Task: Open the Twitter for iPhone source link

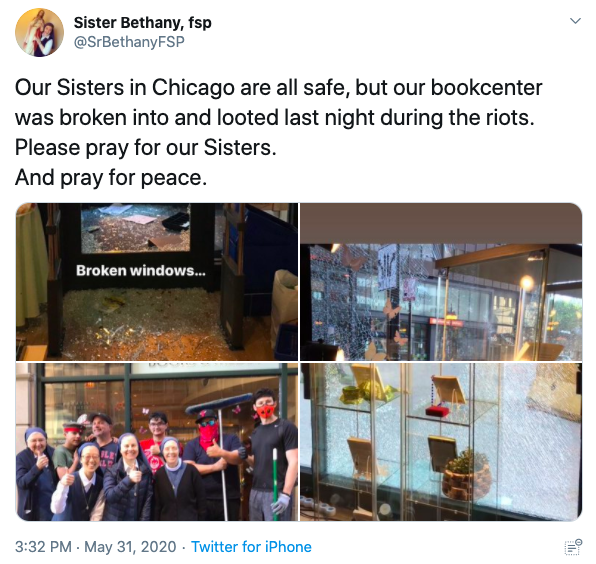Action: pyautogui.click(x=251, y=547)
